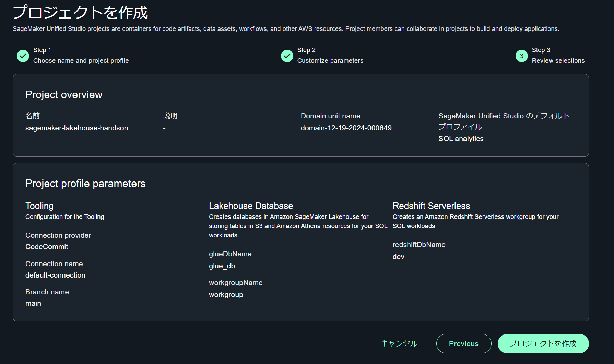The height and width of the screenshot is (364, 614).
Task: Click the 'Tooling' section title
Action: click(x=39, y=206)
